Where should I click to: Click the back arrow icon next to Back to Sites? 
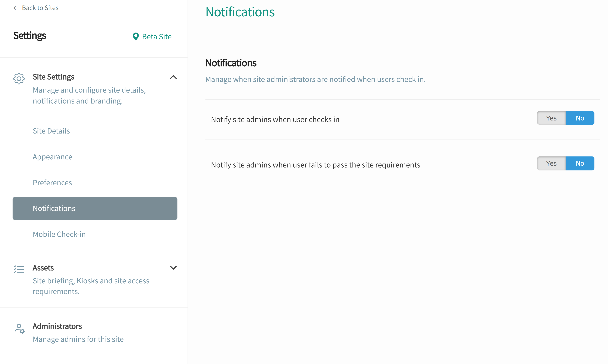coord(15,8)
